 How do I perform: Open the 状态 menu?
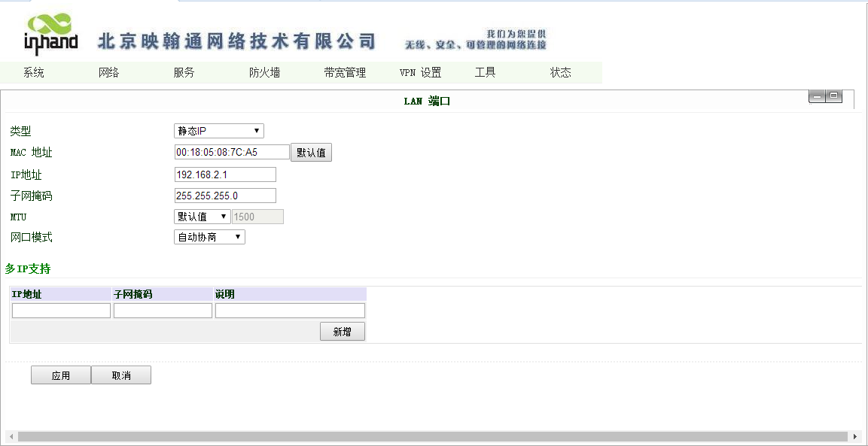pyautogui.click(x=560, y=73)
